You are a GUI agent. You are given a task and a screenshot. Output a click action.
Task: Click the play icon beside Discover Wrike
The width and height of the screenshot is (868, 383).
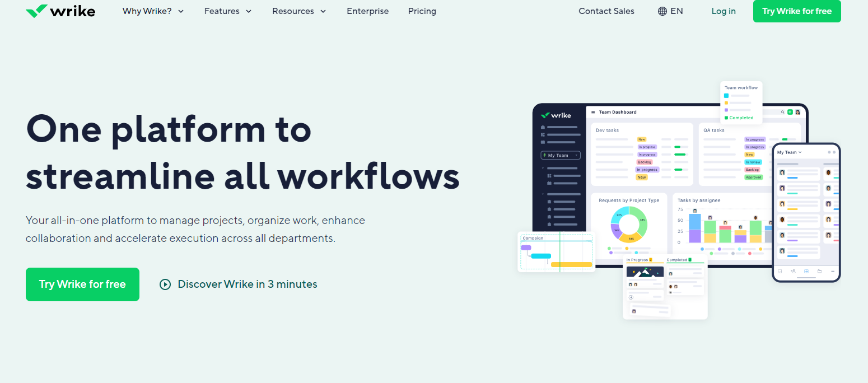[165, 284]
